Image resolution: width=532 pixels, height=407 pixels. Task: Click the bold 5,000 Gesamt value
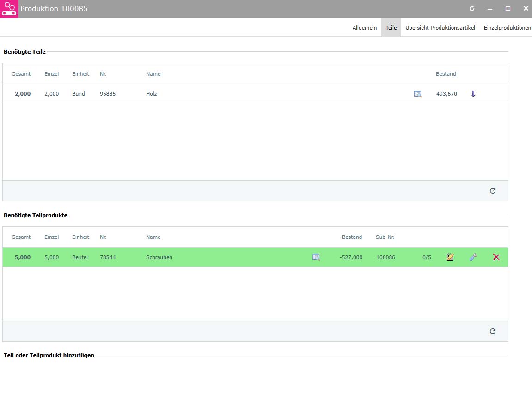coord(23,257)
